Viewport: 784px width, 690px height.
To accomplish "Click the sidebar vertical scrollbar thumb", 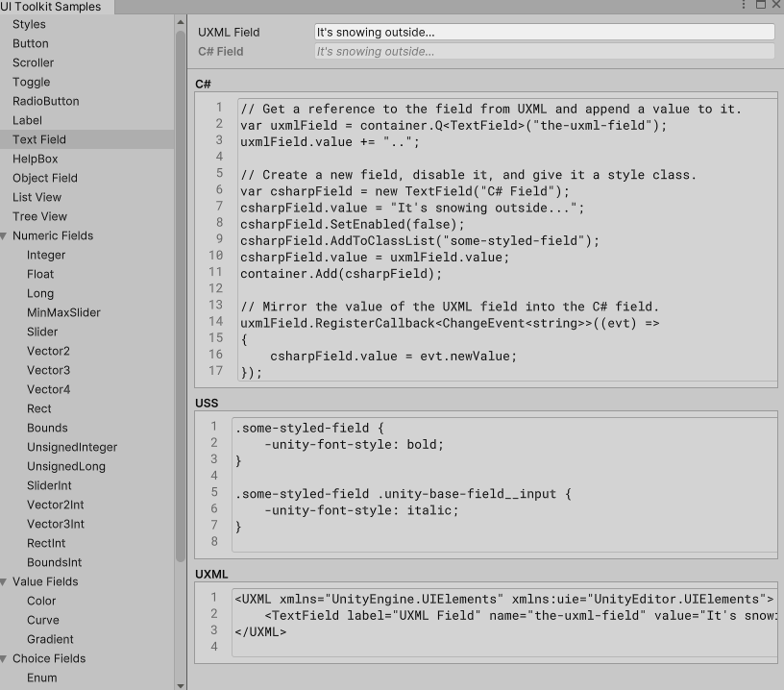I will click(x=181, y=297).
